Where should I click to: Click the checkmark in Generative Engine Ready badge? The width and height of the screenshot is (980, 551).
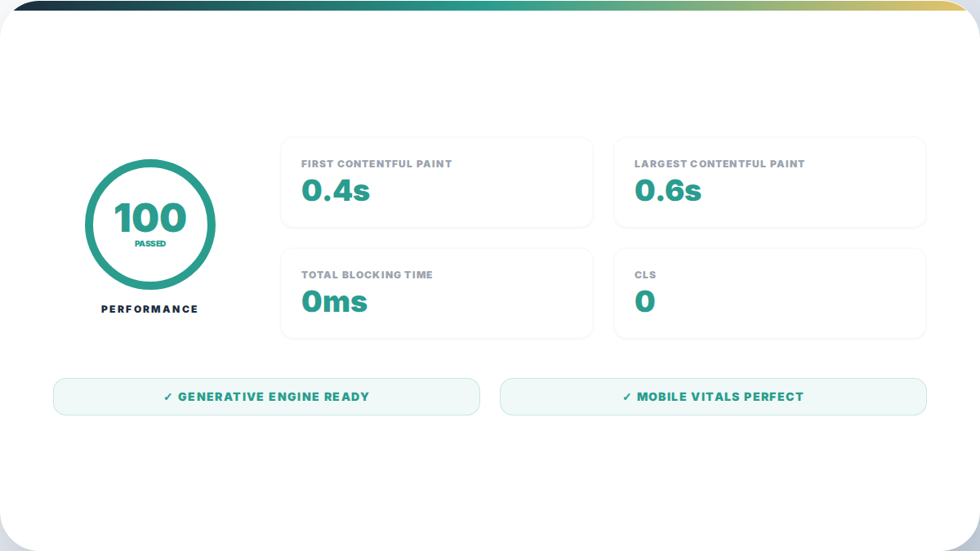(167, 397)
